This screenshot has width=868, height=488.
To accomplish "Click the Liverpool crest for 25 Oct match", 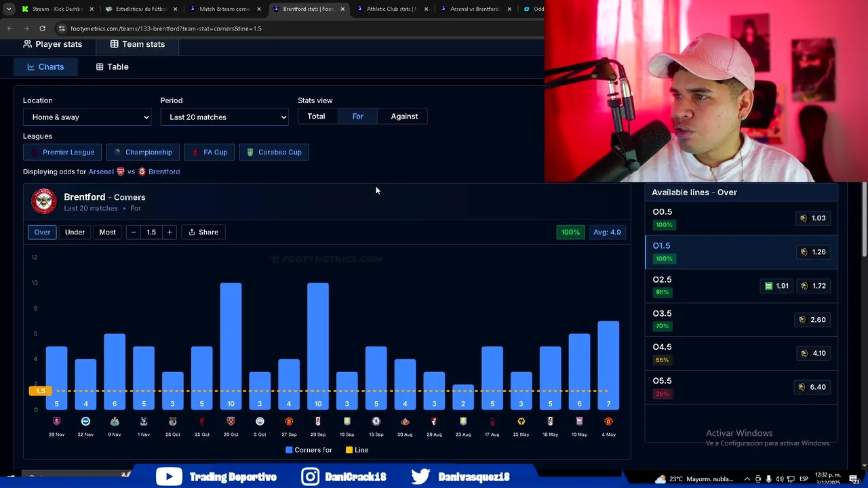I will click(201, 421).
